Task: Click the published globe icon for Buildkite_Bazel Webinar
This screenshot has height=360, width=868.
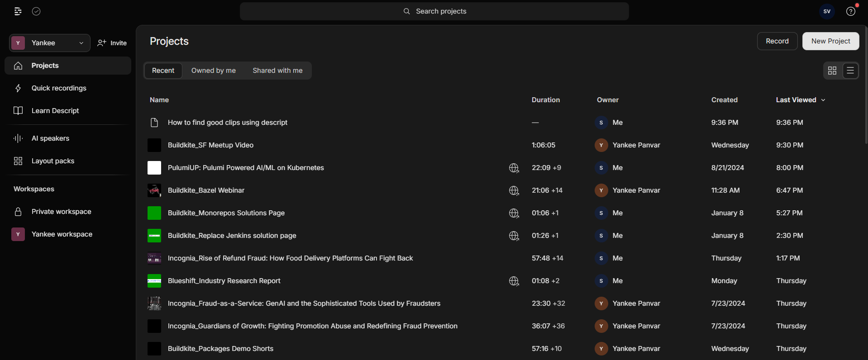Action: pos(514,190)
